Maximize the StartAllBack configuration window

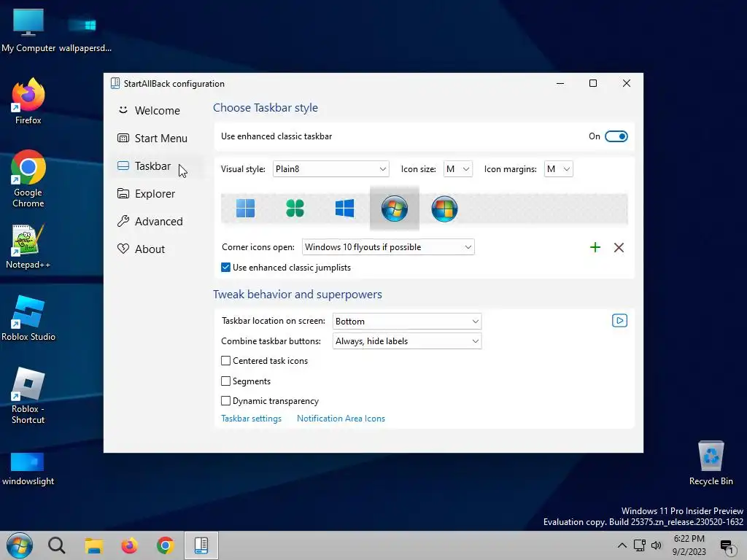point(593,83)
